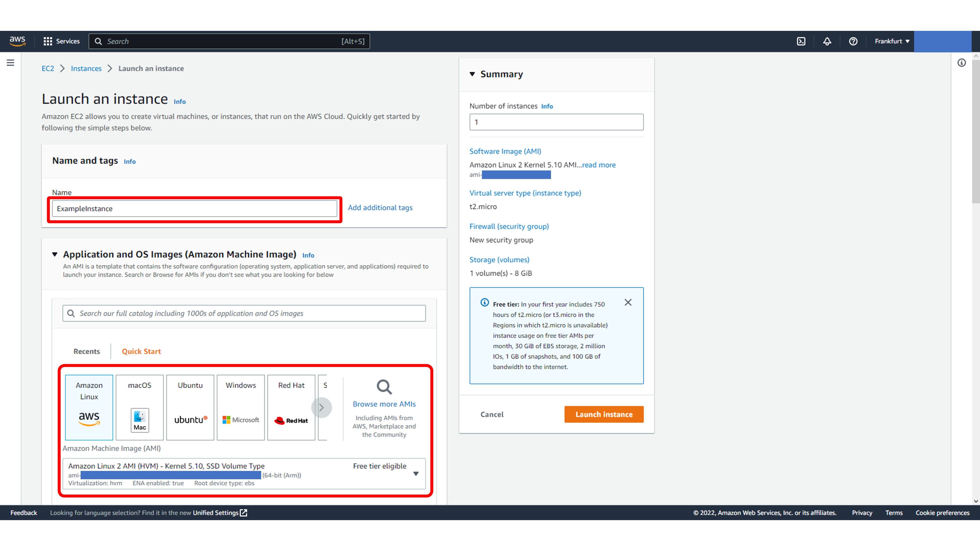
Task: Open the Amazon Linux 2 AMI dropdown
Action: pyautogui.click(x=244, y=473)
